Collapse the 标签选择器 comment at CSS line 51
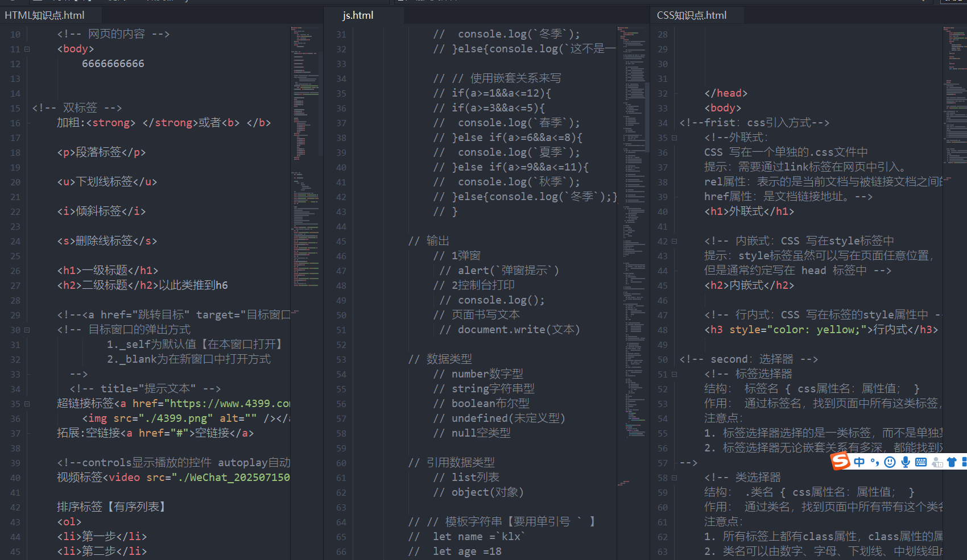The image size is (967, 560). tap(674, 374)
